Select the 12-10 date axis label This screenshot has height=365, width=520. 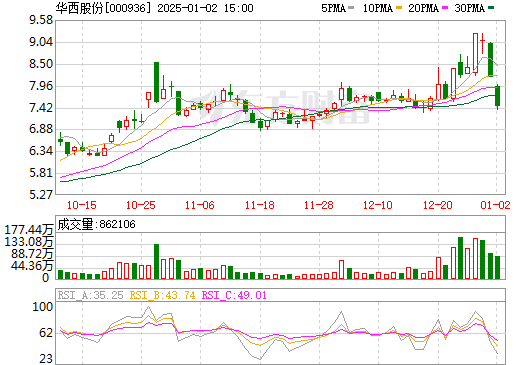[x=378, y=205]
